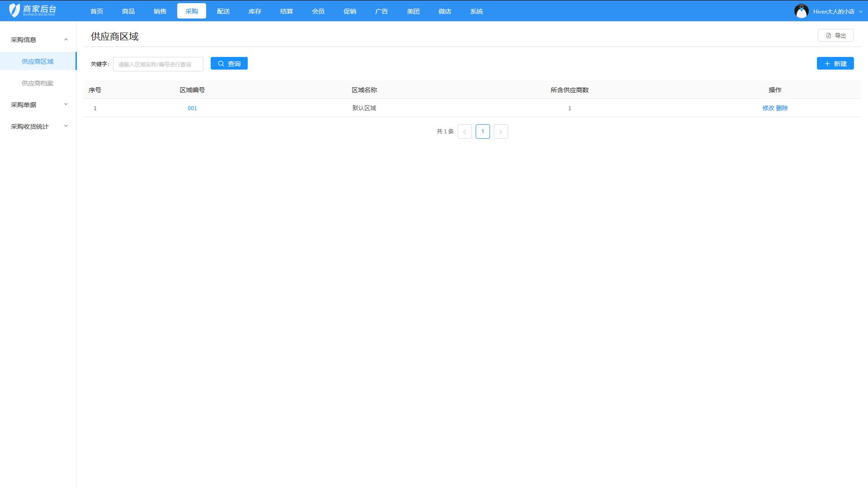Click the user avatar penguin icon
Viewport: 868px width, 488px height.
[801, 11]
